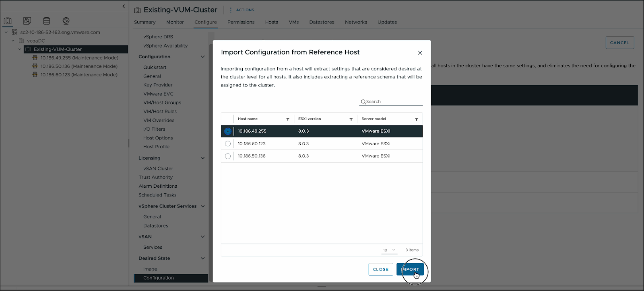Click the magnifier icon in the search field
644x291 pixels.
pyautogui.click(x=363, y=102)
